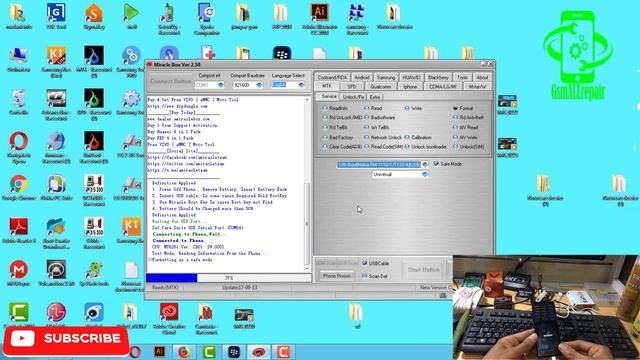This screenshot has width=640, height=360.
Task: Click the 'Connected to Phone.' log line
Action: (x=178, y=240)
